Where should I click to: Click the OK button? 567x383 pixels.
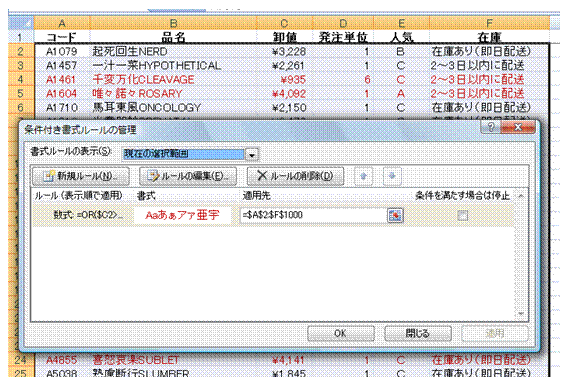tap(341, 333)
